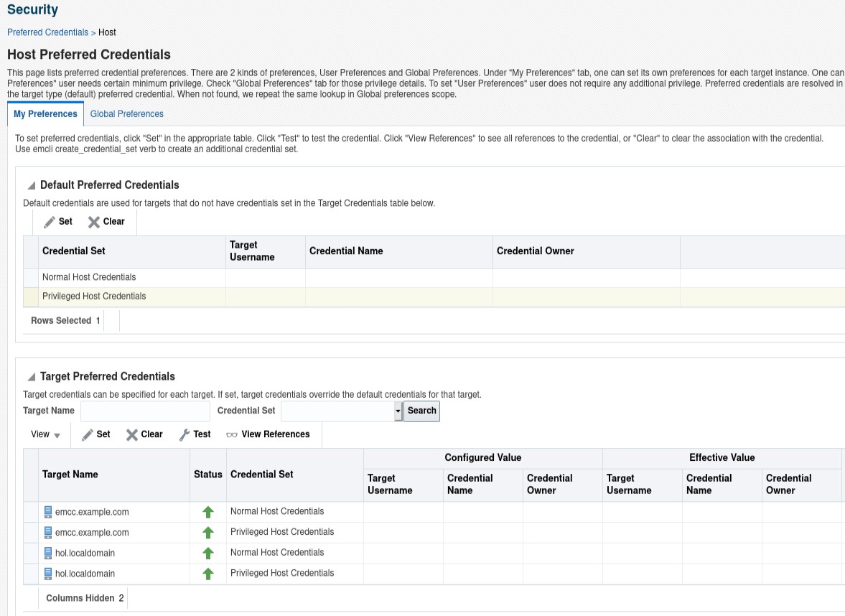Open the Credential Set dropdown
This screenshot has width=845, height=616.
pos(396,411)
